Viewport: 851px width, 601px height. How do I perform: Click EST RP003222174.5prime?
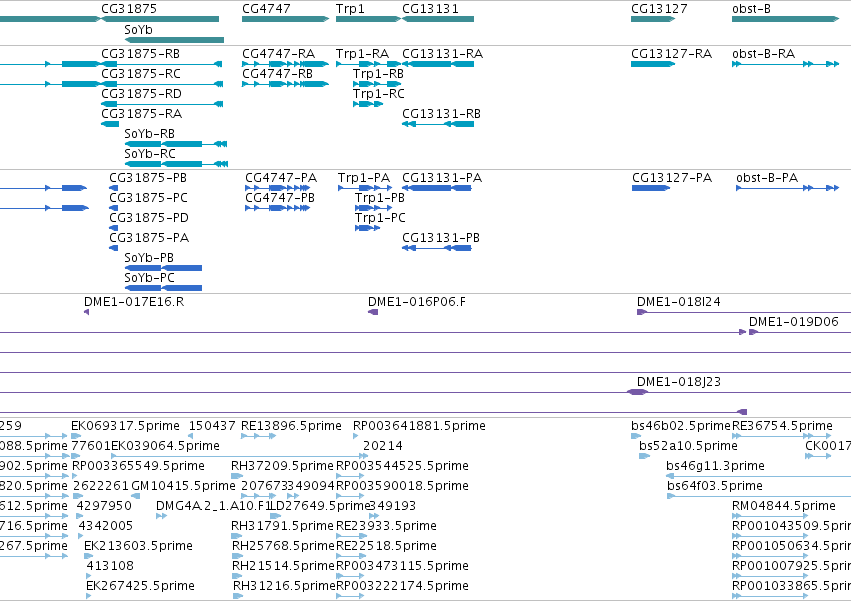click(350, 596)
